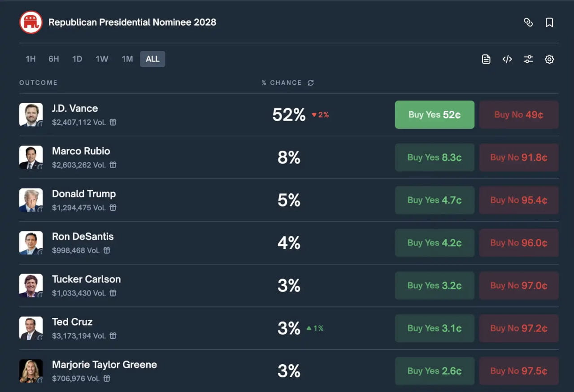Click gift icon beside Ted Cruz volume
The width and height of the screenshot is (574, 392).
click(113, 335)
